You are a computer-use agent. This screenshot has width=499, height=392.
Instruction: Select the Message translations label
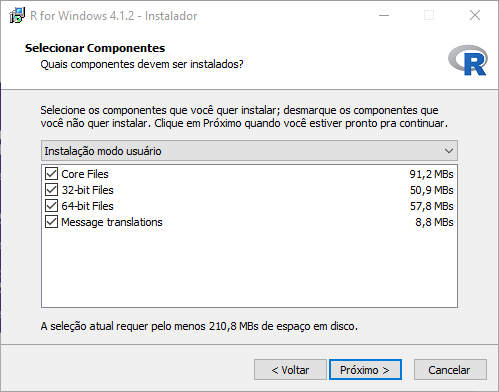click(x=112, y=222)
